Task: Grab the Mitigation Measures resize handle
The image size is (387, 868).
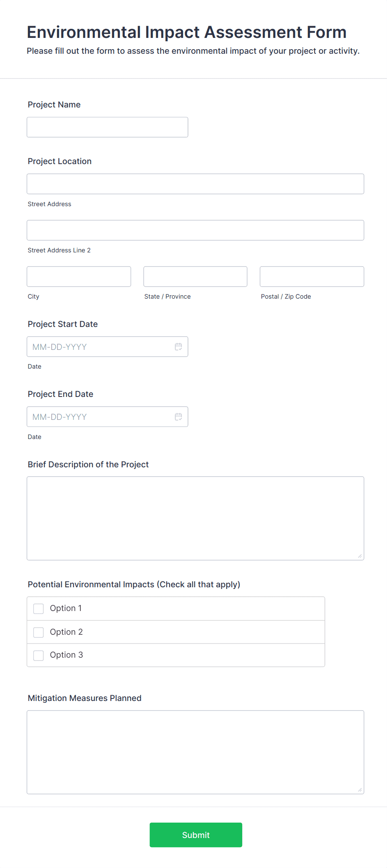Action: (x=360, y=790)
